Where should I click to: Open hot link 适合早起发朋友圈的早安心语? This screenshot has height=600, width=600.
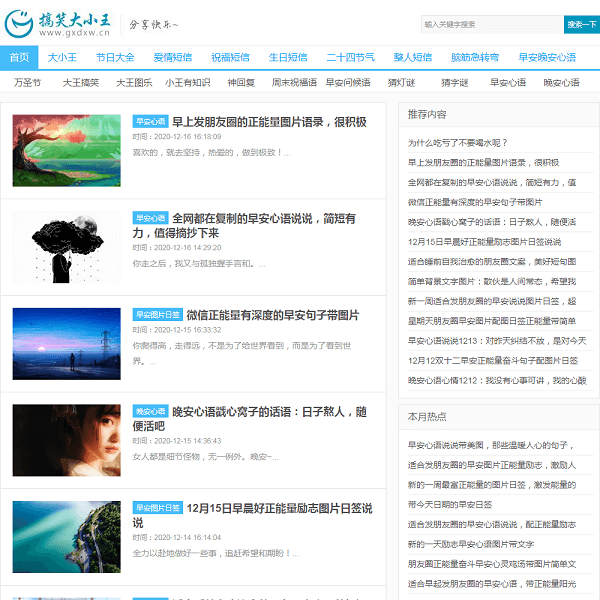tap(492, 584)
